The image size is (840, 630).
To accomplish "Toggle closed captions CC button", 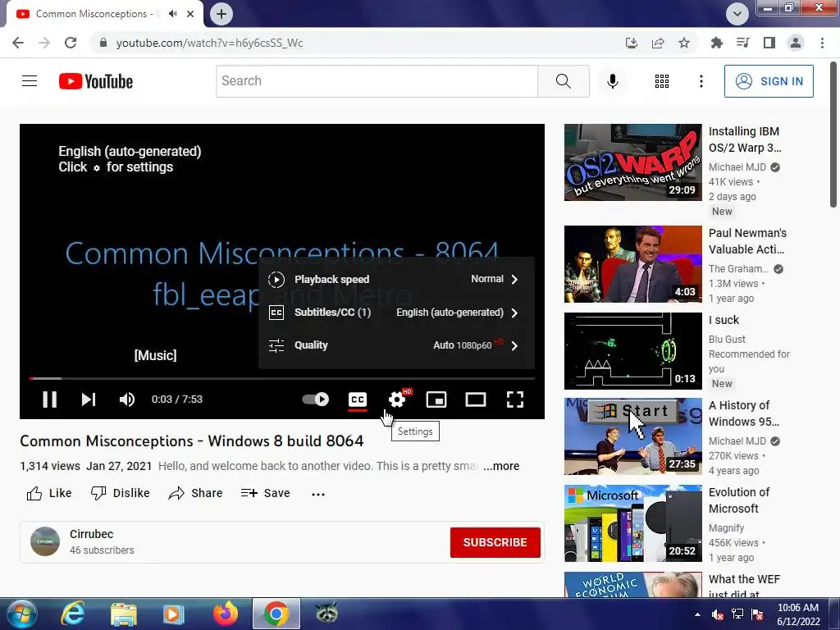I will coord(358,399).
